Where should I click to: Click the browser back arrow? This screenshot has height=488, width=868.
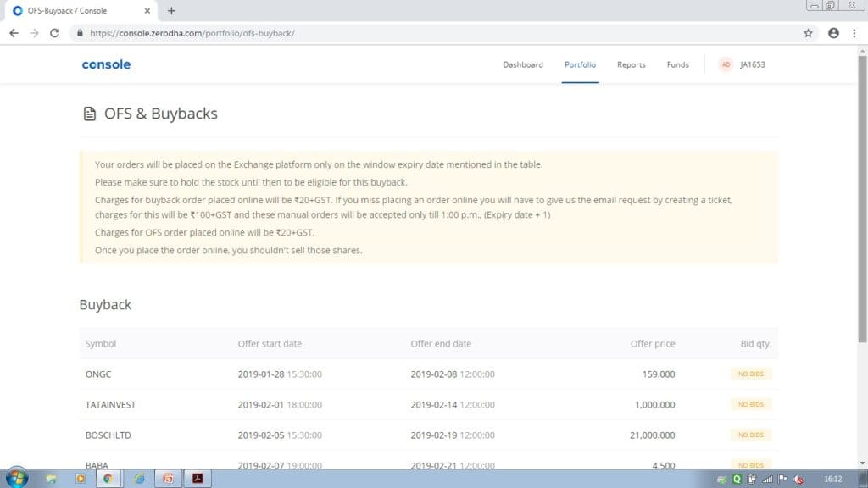coord(14,31)
